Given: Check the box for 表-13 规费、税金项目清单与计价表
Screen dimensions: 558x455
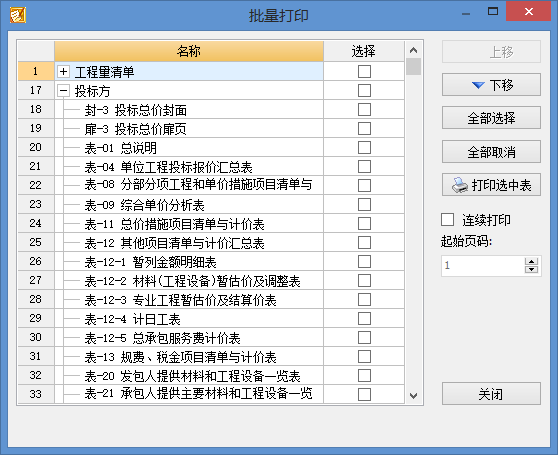Looking at the screenshot, I should (364, 357).
